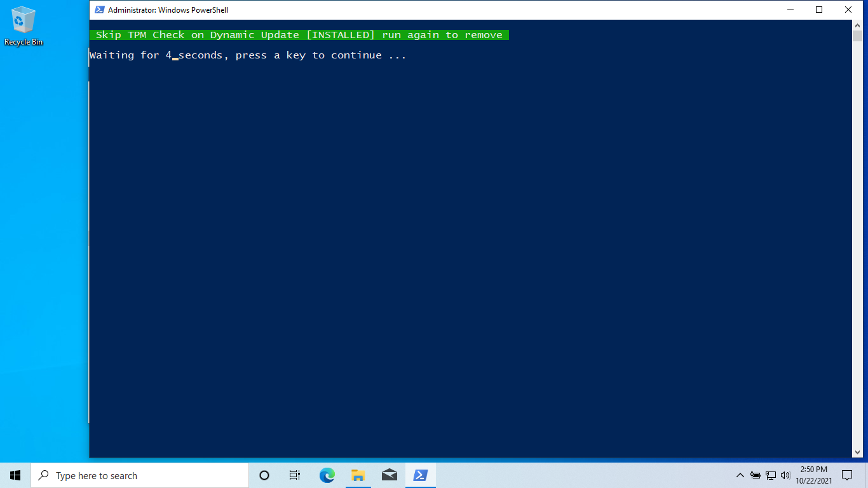Open File Explorer from the taskbar
This screenshot has width=868, height=488.
pyautogui.click(x=358, y=475)
